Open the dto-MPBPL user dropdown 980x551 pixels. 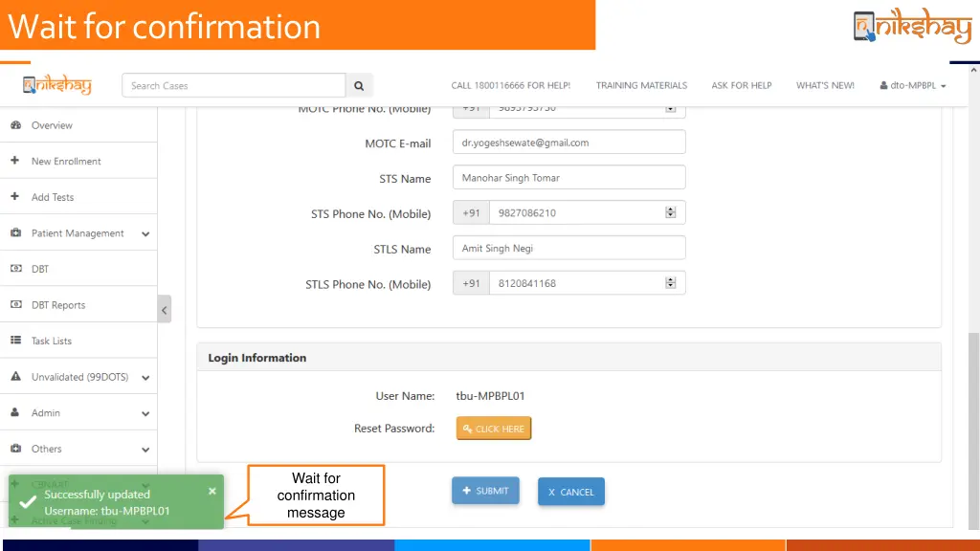pyautogui.click(x=913, y=85)
